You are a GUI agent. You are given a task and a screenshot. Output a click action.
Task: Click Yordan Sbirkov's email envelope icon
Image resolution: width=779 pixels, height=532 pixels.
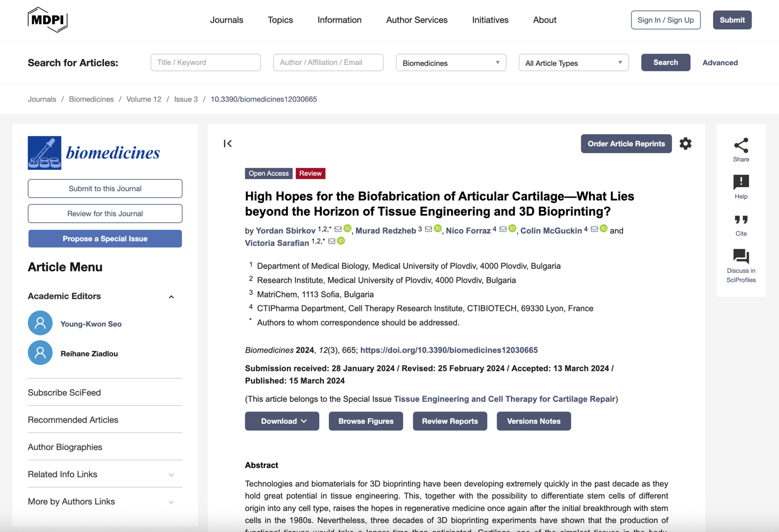click(x=338, y=229)
